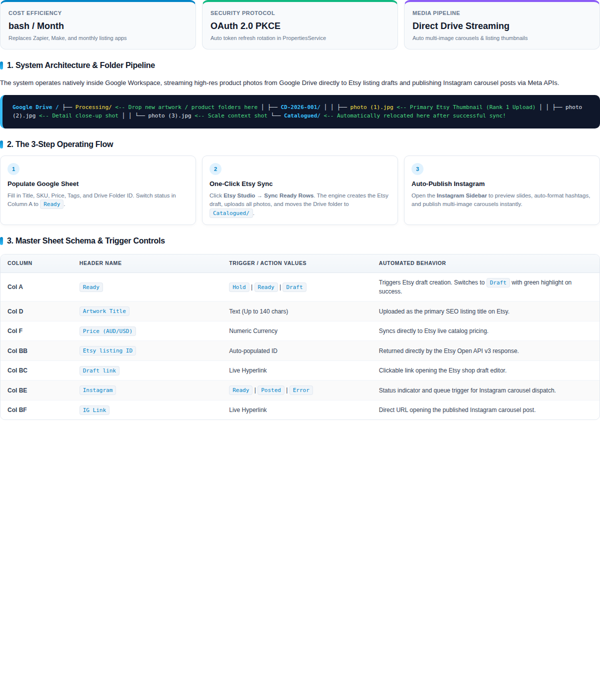Screen dimensions: 600x700
Task: Click the step 1 number badge
Action: click(x=13, y=169)
